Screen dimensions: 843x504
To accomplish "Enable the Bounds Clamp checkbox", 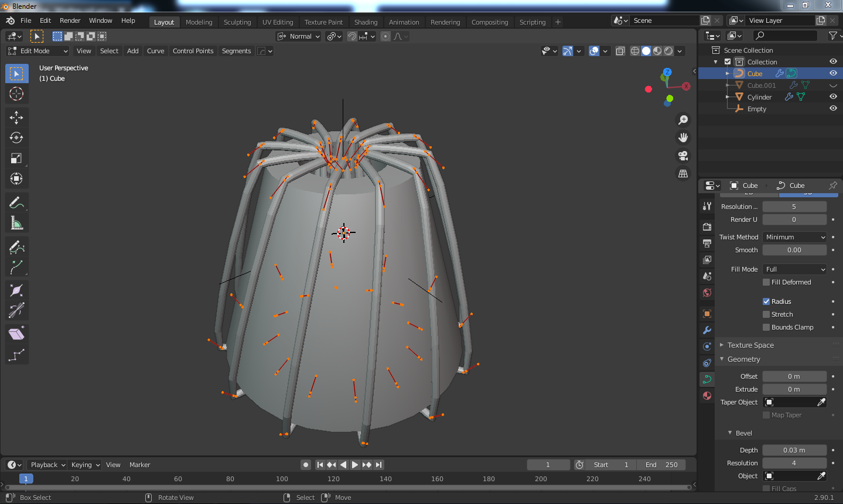I will pyautogui.click(x=766, y=327).
